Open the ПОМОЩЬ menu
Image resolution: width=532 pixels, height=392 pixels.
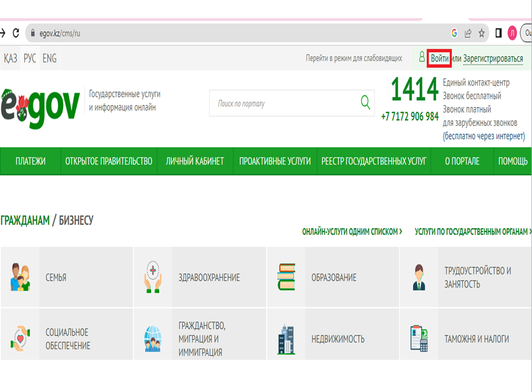coord(513,161)
